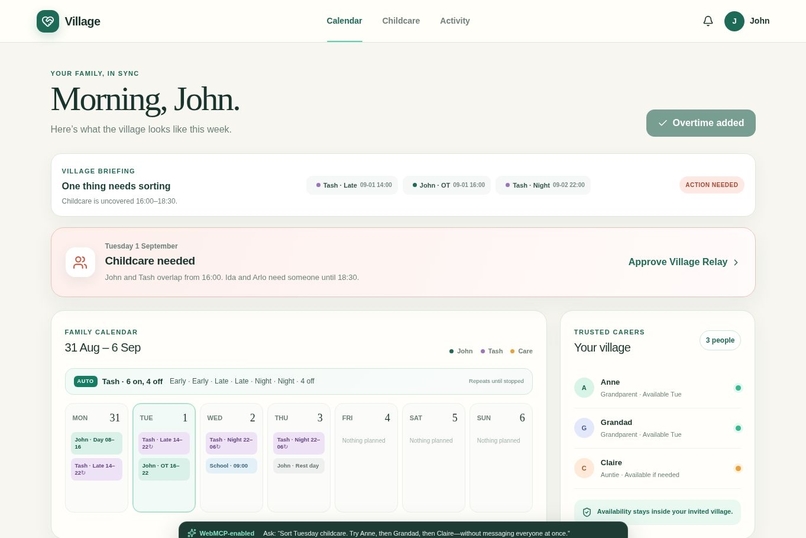
Task: Click the One thing needs sorting heading
Action: (x=116, y=186)
